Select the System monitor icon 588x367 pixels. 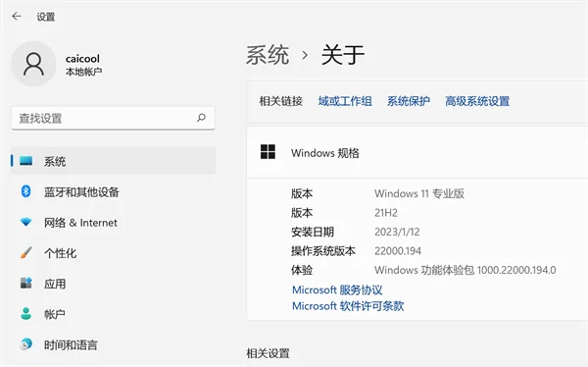tap(25, 161)
